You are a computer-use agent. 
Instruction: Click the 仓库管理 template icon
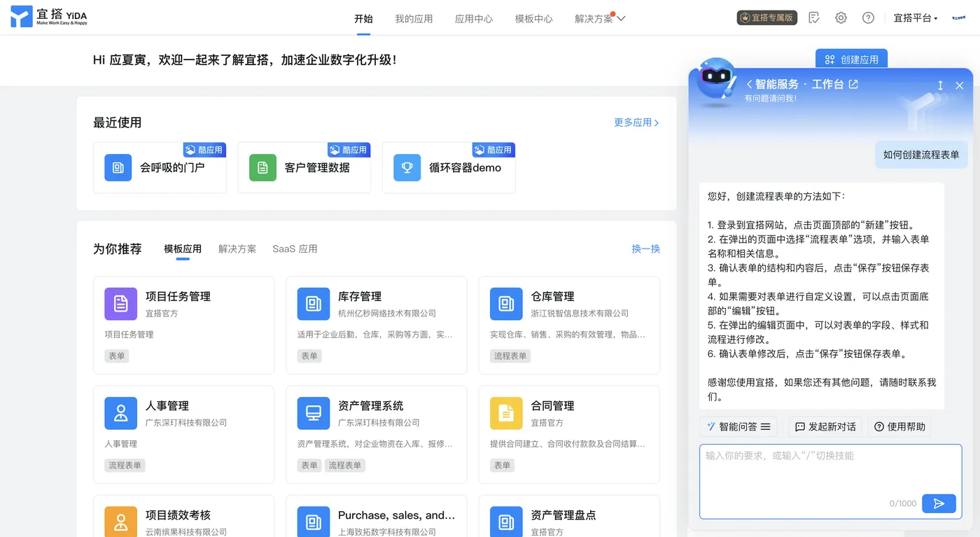pos(506,304)
